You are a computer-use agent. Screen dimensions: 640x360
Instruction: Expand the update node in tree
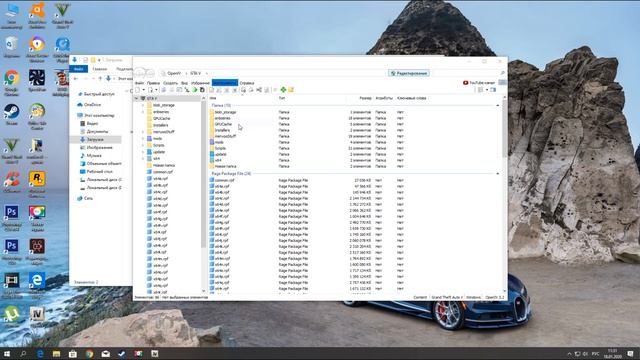(x=143, y=152)
